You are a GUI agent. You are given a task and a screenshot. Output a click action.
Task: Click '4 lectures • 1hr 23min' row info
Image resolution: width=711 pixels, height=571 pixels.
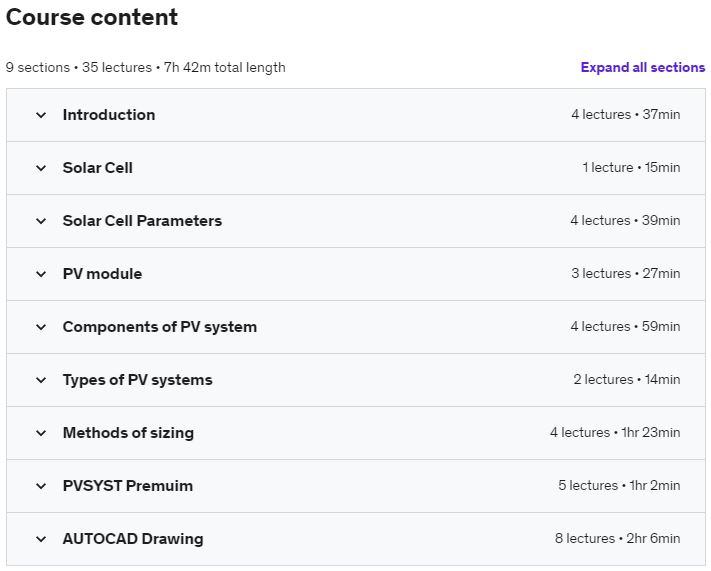pos(615,432)
